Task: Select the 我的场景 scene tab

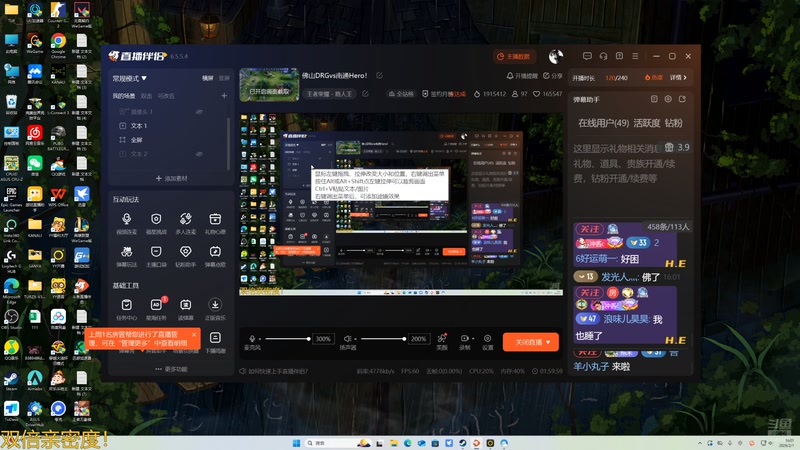Action: click(x=124, y=96)
